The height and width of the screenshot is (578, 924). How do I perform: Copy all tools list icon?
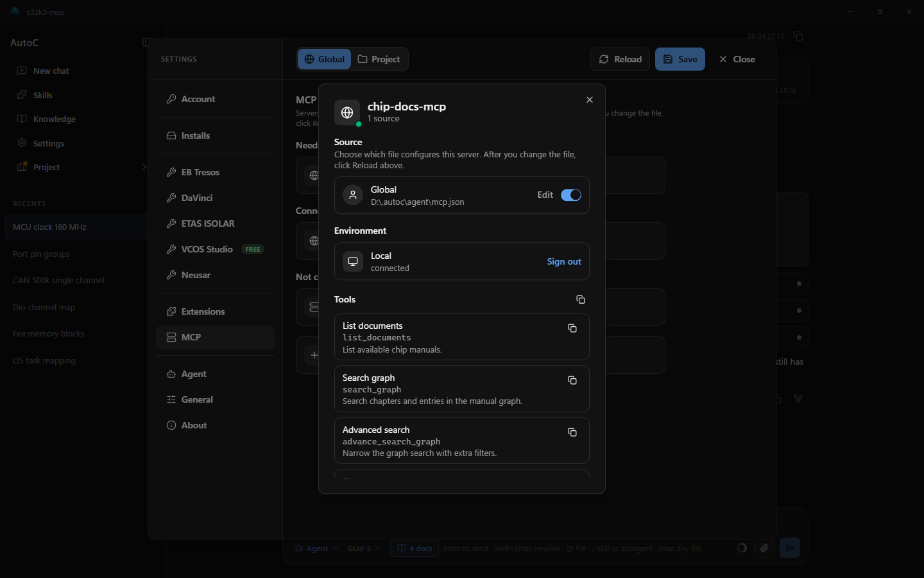pyautogui.click(x=581, y=300)
